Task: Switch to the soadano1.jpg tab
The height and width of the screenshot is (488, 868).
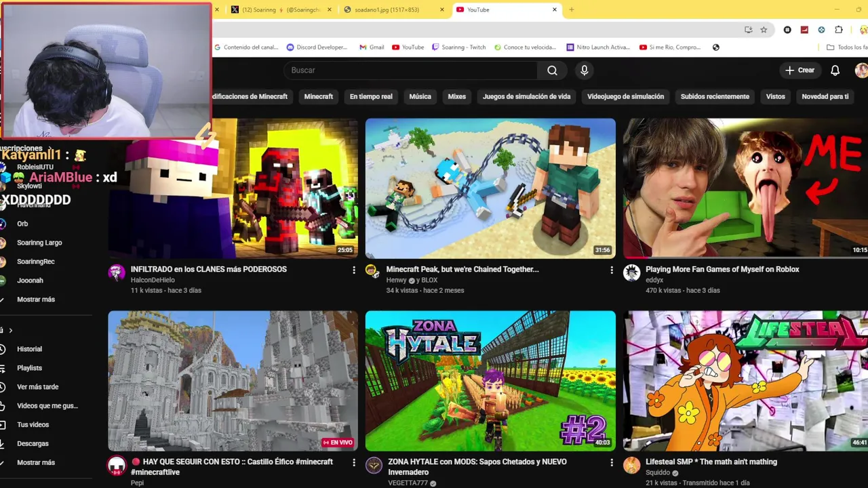Action: coord(393,9)
